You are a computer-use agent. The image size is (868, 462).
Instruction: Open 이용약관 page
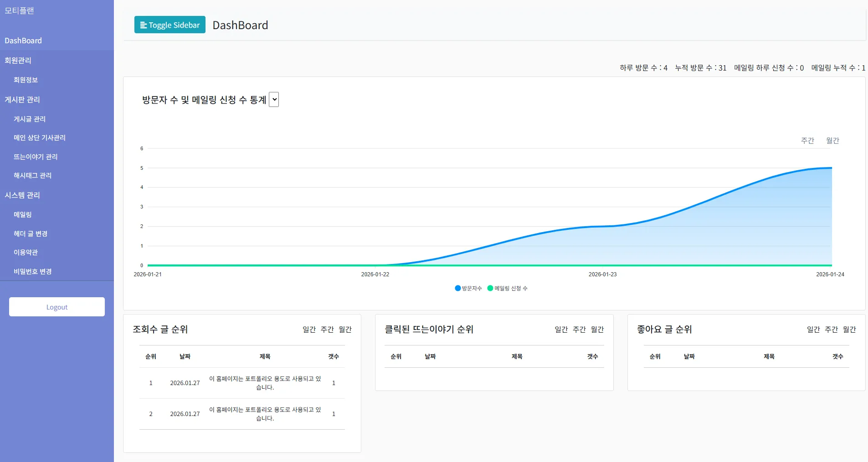click(26, 253)
